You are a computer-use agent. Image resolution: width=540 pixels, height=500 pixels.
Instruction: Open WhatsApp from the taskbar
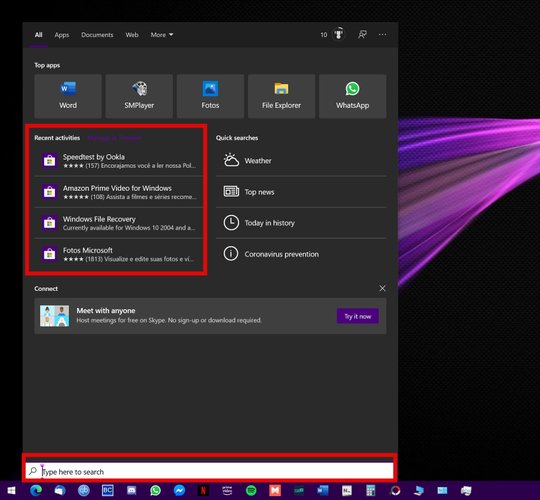tap(155, 490)
